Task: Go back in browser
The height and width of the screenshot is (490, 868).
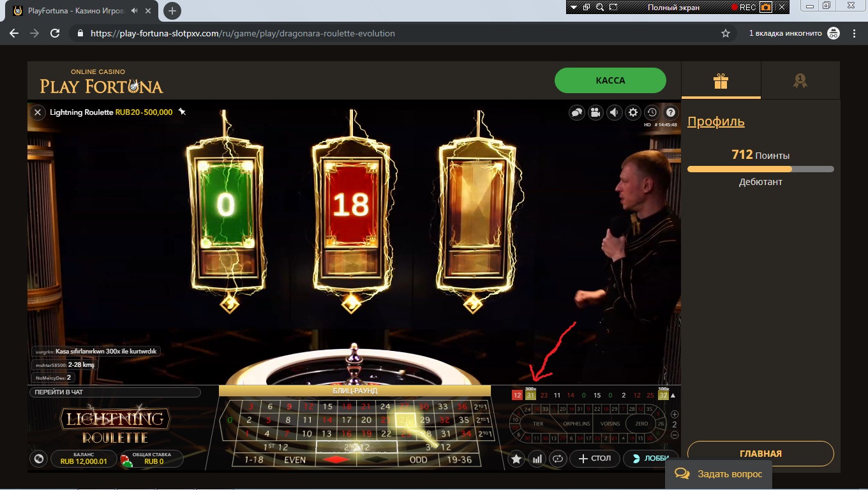Action: (14, 33)
